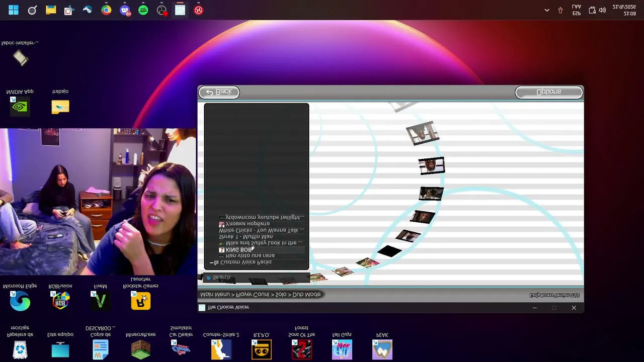This screenshot has height=362, width=644.
Task: Select the NVIDIA App desktop shortcut
Action: [x=20, y=103]
